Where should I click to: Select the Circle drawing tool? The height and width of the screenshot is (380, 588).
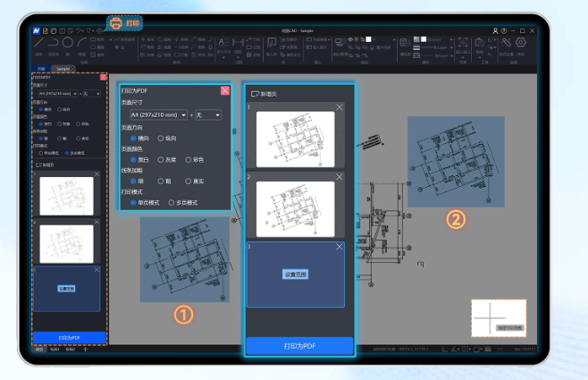coord(65,41)
